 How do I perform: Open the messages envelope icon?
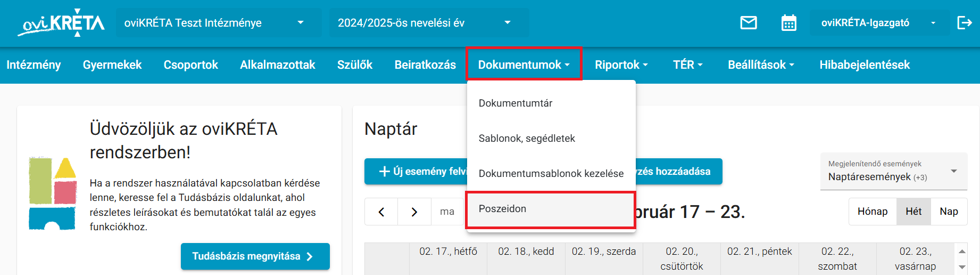click(x=749, y=23)
